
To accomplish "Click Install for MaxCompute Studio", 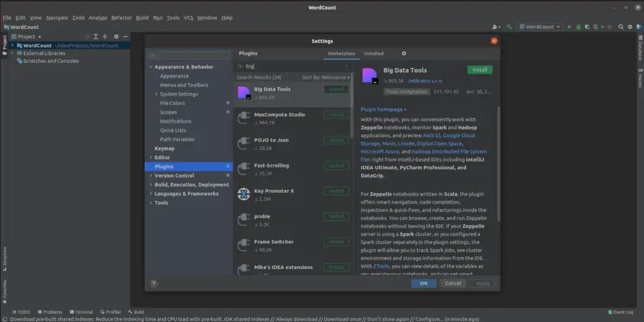I will click(336, 115).
